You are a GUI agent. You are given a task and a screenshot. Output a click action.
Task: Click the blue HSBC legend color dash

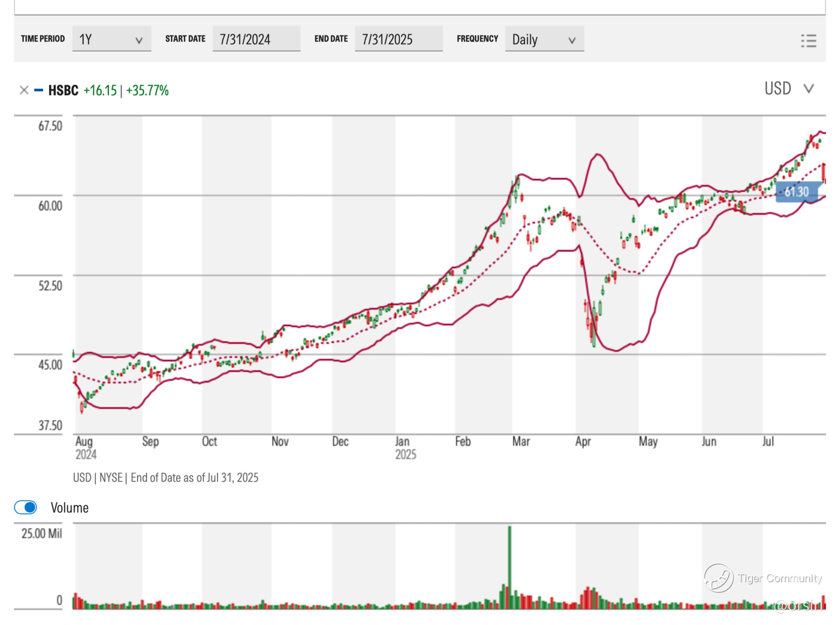38,90
